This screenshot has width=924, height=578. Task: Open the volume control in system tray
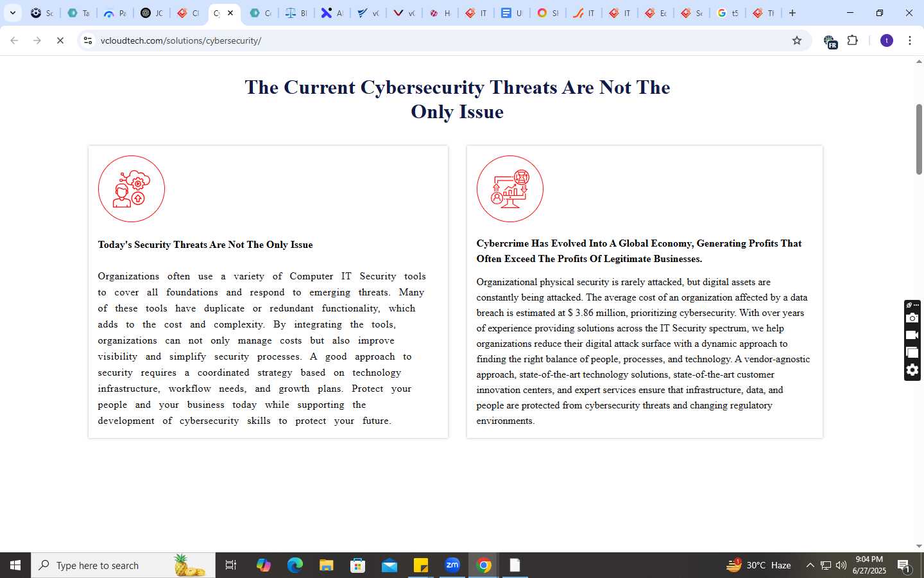coord(841,565)
